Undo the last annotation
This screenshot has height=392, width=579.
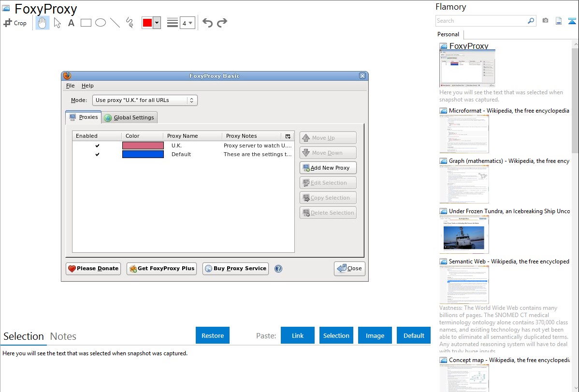click(x=207, y=23)
